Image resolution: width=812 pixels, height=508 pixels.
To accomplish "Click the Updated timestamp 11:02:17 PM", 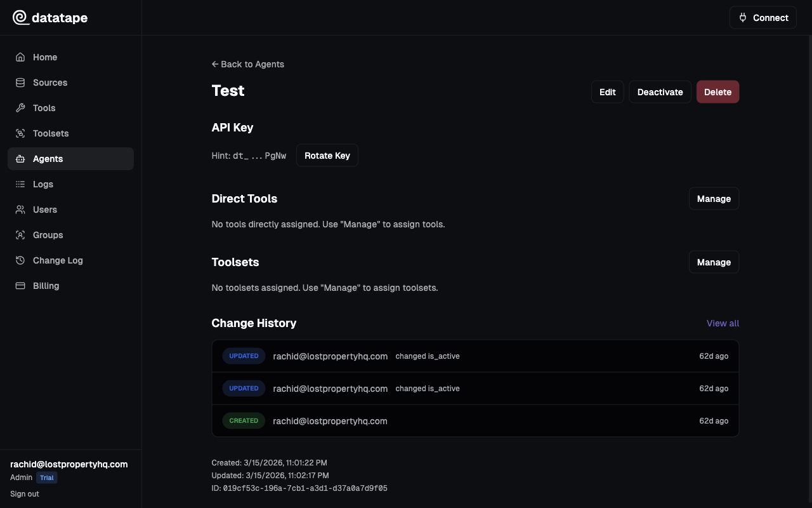I will [286, 476].
